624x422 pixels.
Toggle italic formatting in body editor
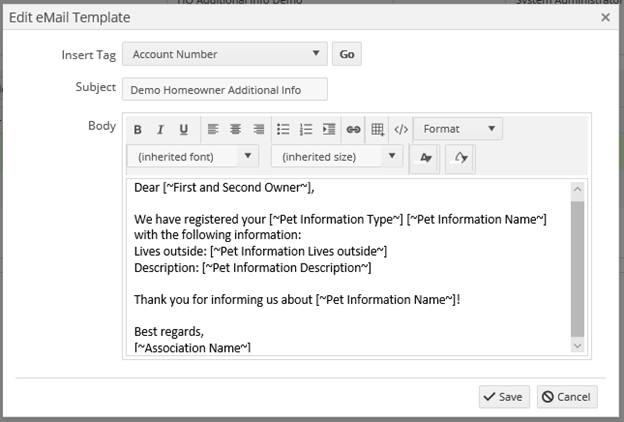[x=160, y=129]
